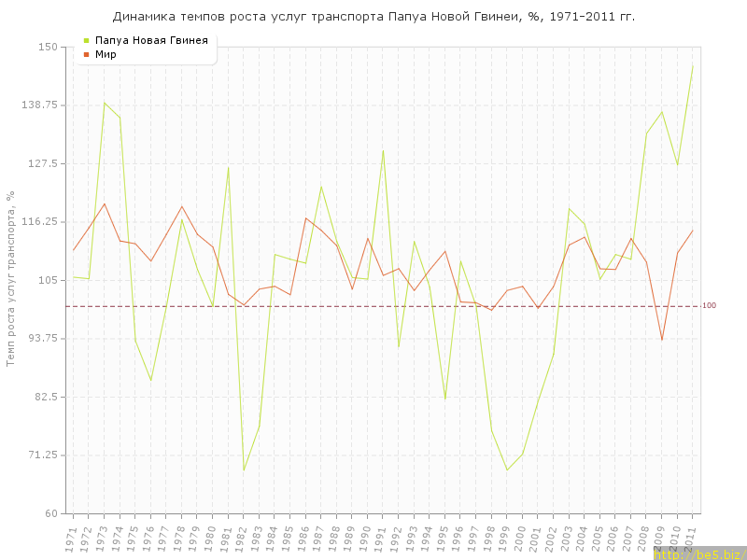Screen dimensions: 747x560
Task: Click the green line's 1982 lowest point
Action: (x=244, y=469)
